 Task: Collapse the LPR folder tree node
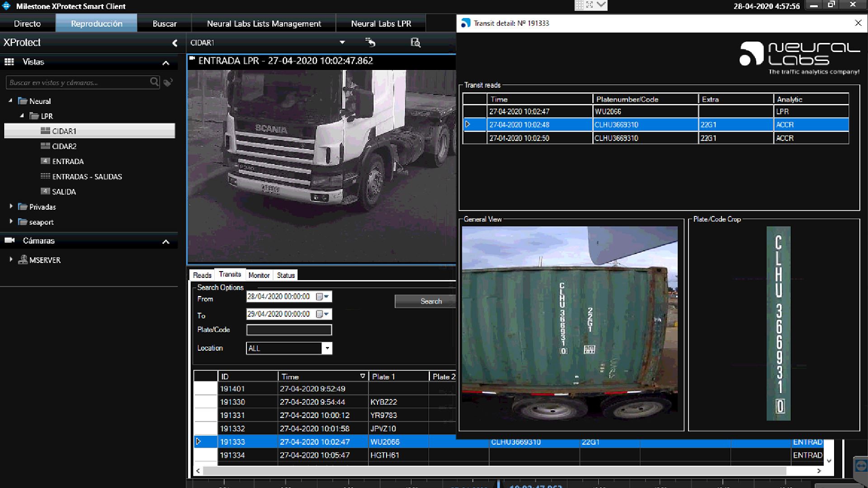point(22,116)
